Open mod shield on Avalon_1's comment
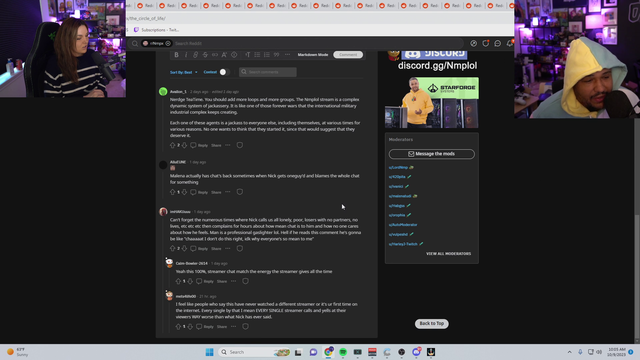Image resolution: width=640 pixels, height=360 pixels. tap(240, 145)
